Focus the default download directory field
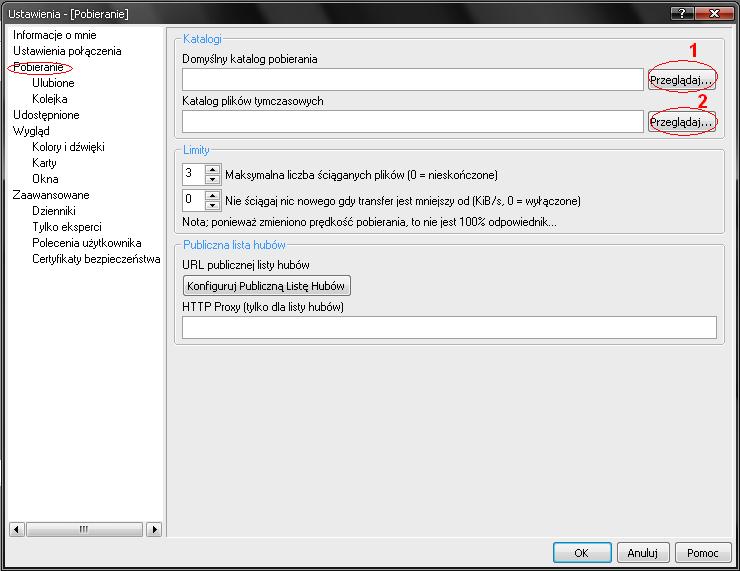The height and width of the screenshot is (571, 740). (x=412, y=80)
